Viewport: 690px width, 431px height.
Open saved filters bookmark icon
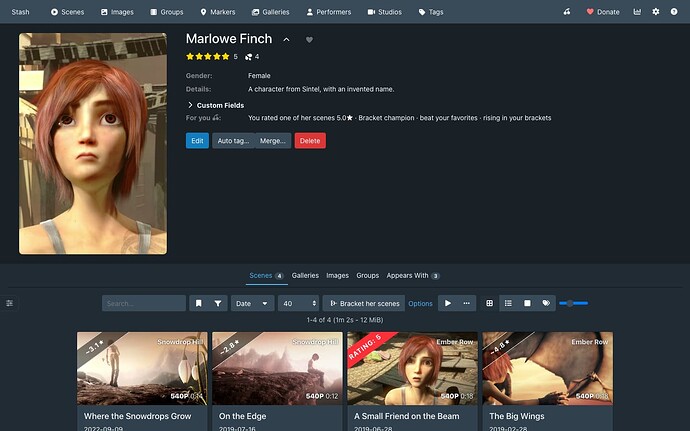coord(199,303)
